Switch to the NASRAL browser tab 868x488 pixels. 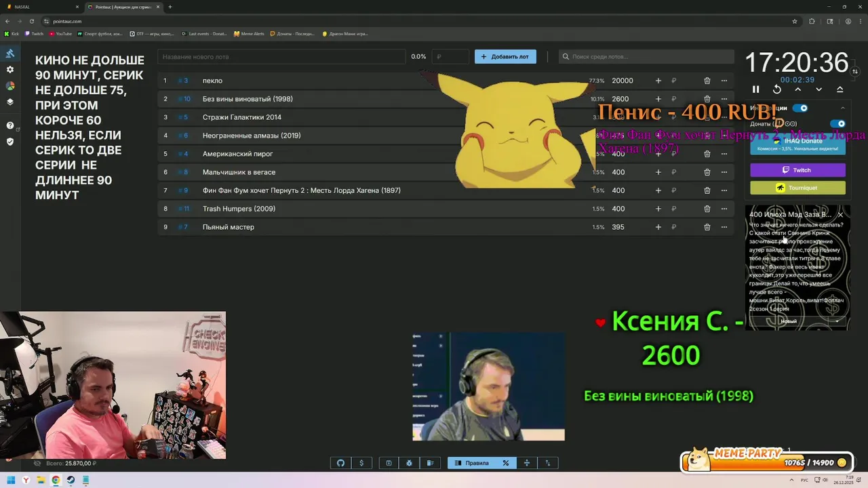tap(41, 7)
